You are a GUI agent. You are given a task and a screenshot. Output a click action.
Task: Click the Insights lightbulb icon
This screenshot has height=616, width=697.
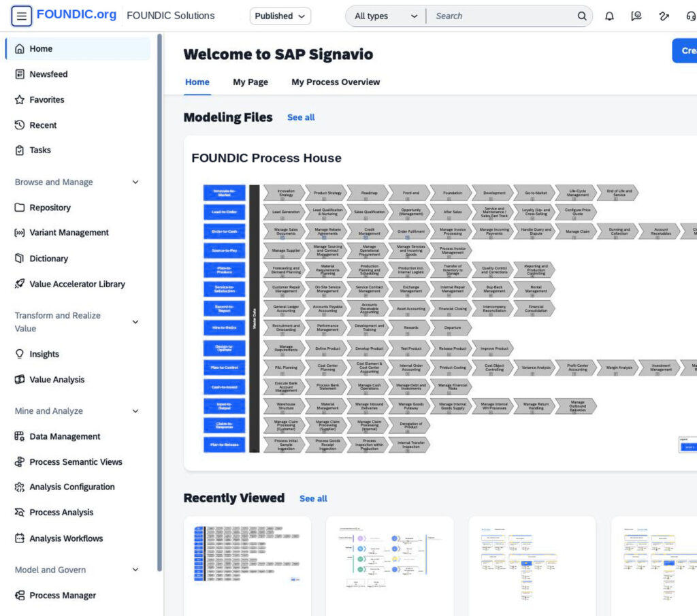pos(20,354)
